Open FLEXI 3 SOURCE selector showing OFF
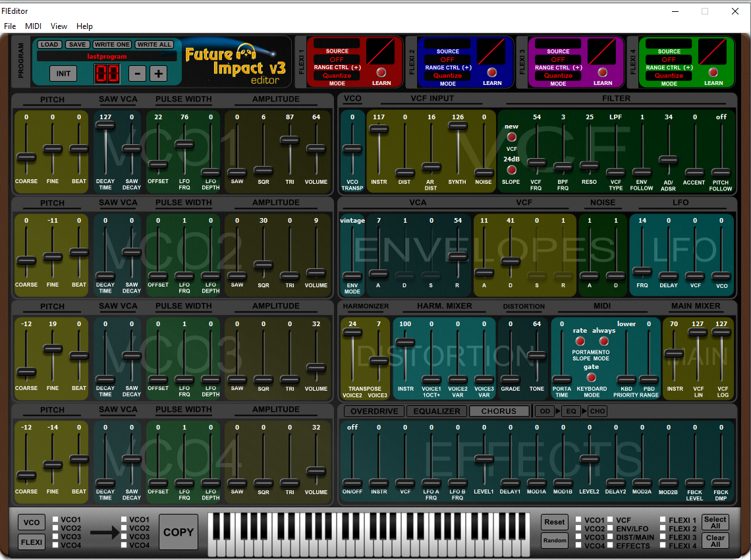The height and width of the screenshot is (560, 751). point(558,59)
